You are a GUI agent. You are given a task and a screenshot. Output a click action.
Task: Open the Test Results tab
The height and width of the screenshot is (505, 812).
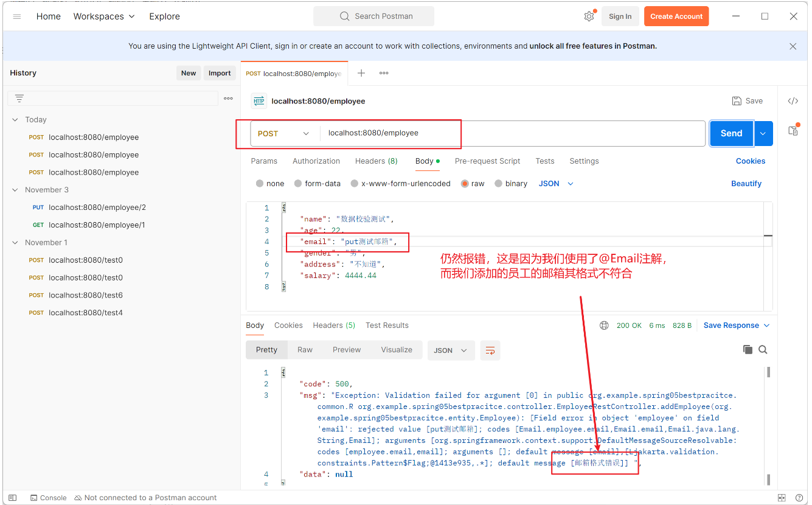tap(387, 326)
